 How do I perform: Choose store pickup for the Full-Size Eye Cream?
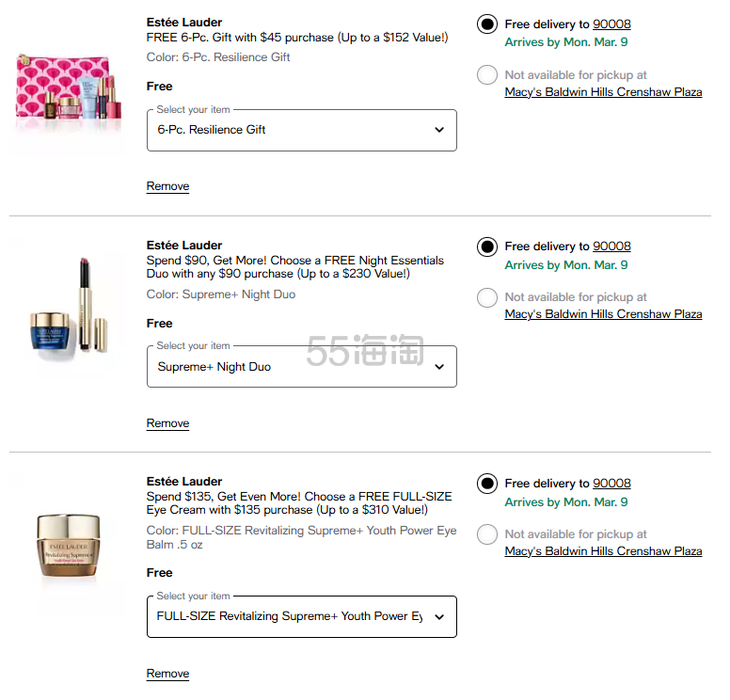coord(487,534)
